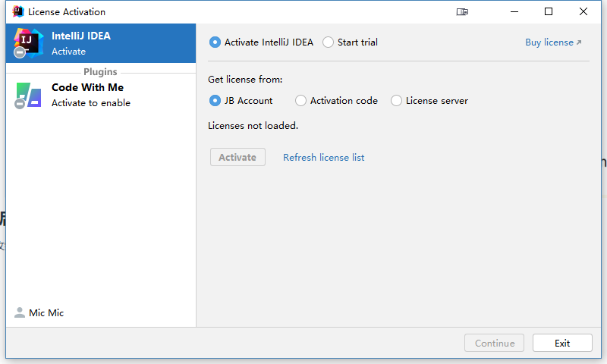
Task: Click the 'Activate to enable' plugin status
Action: pyautogui.click(x=91, y=103)
